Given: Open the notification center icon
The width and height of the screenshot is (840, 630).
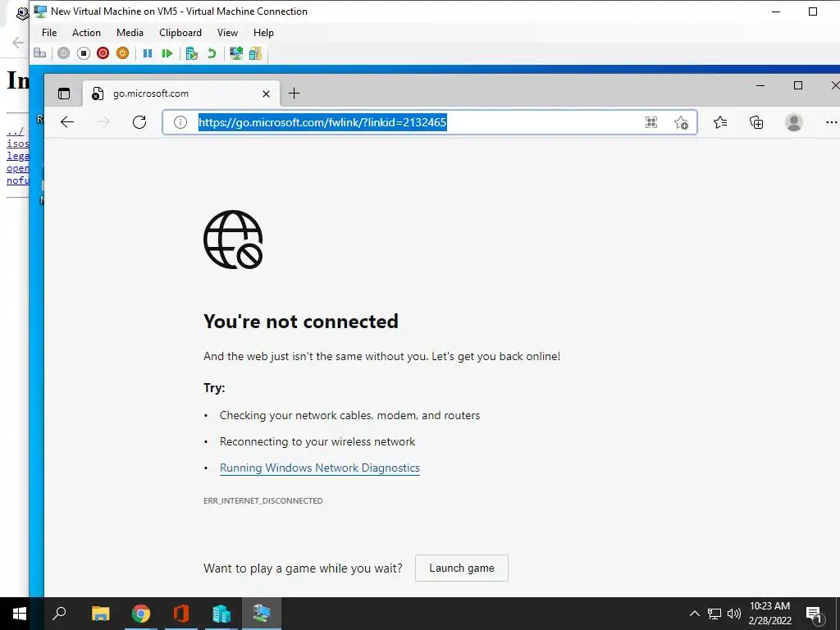Looking at the screenshot, I should [814, 614].
